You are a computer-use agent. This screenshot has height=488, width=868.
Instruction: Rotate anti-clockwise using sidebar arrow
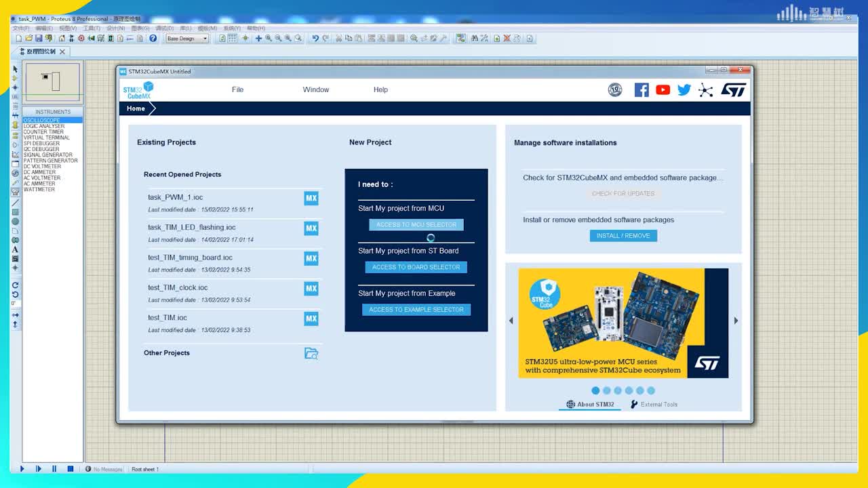[15, 294]
